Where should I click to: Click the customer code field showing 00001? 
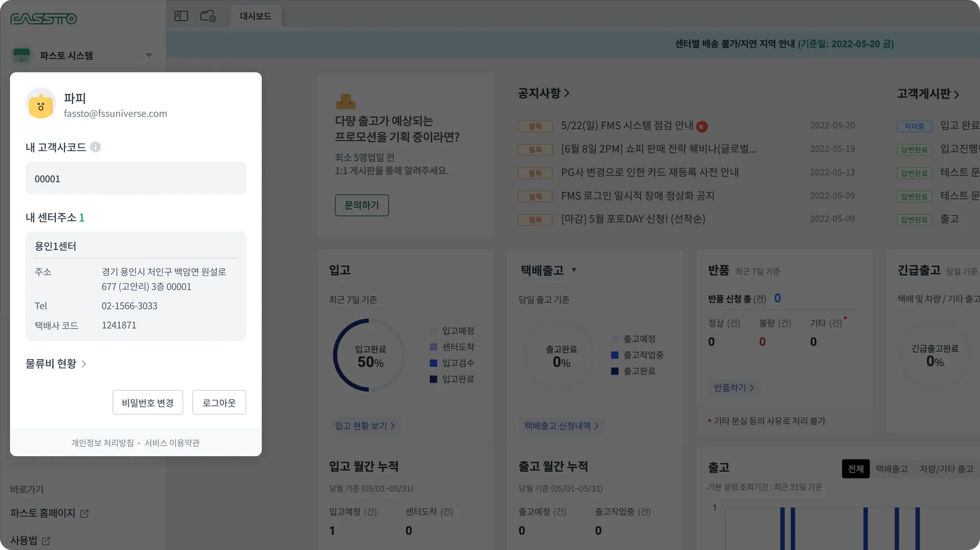click(135, 179)
